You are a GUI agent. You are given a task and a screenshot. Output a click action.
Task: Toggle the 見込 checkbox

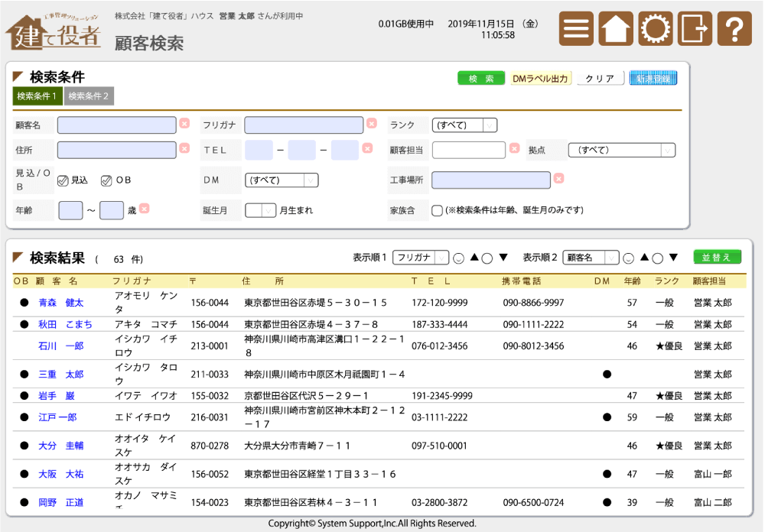(63, 181)
